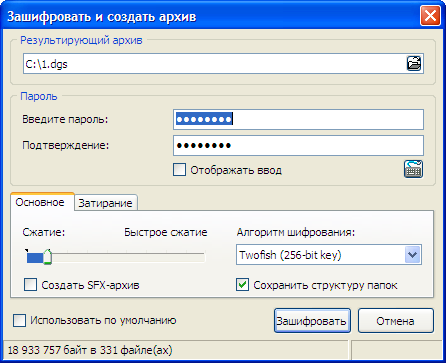Open the virtual keyboard icon

[414, 169]
